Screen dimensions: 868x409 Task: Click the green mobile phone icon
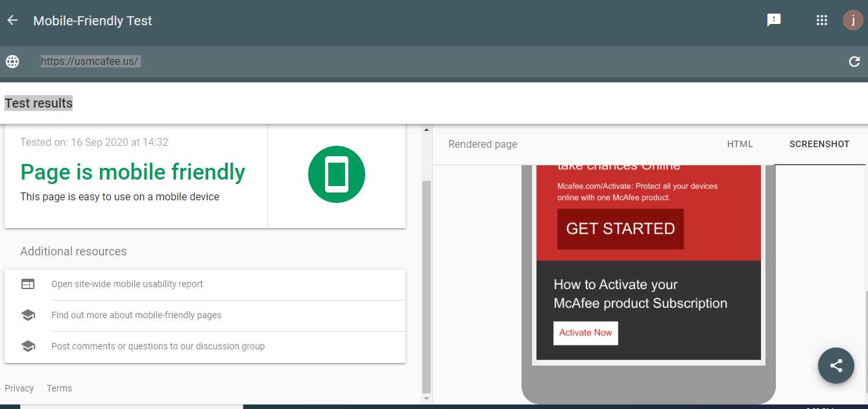[x=336, y=174]
